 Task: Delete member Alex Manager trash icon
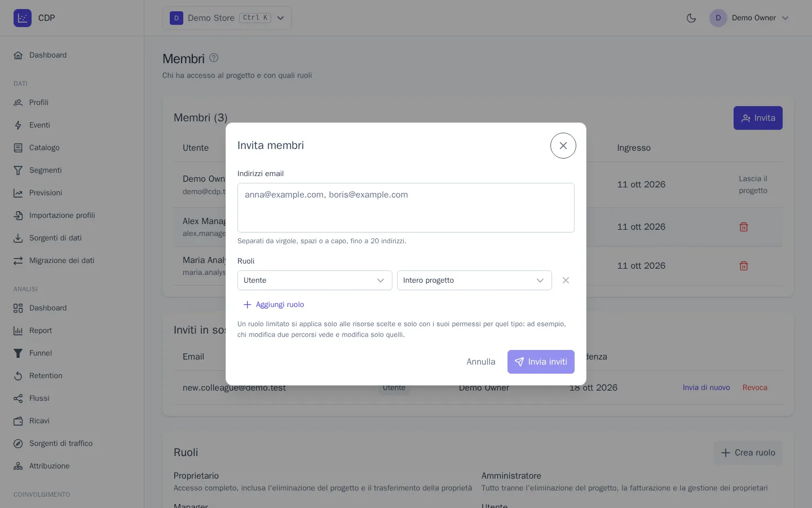744,227
